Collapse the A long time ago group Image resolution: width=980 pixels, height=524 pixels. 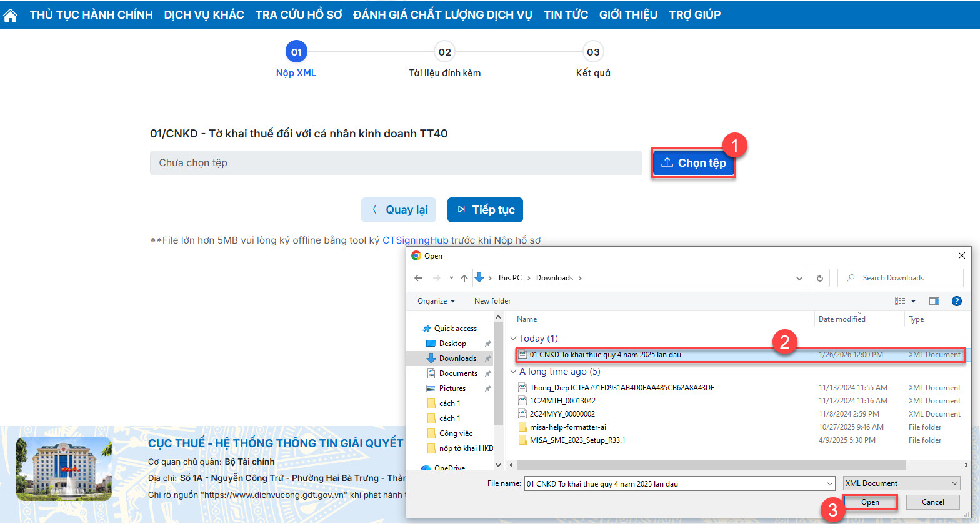tap(513, 372)
